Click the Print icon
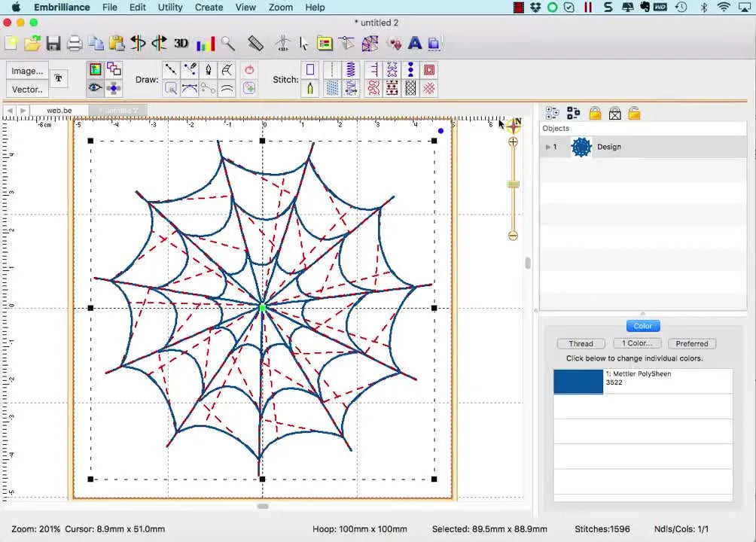 click(74, 43)
